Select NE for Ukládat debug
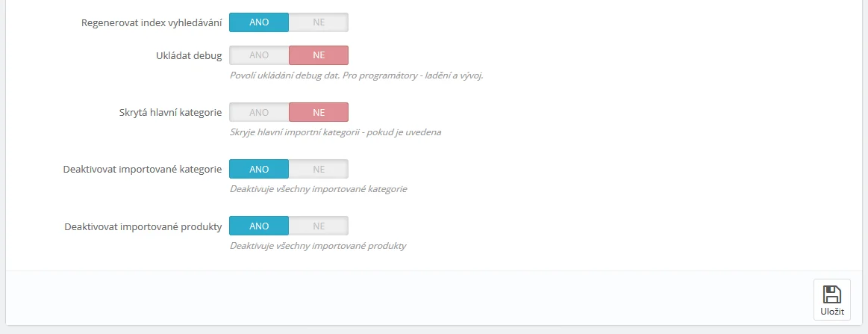The image size is (868, 334). pos(319,55)
